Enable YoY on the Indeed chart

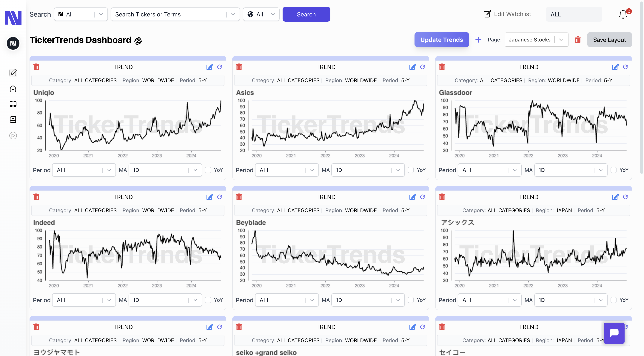coord(208,300)
